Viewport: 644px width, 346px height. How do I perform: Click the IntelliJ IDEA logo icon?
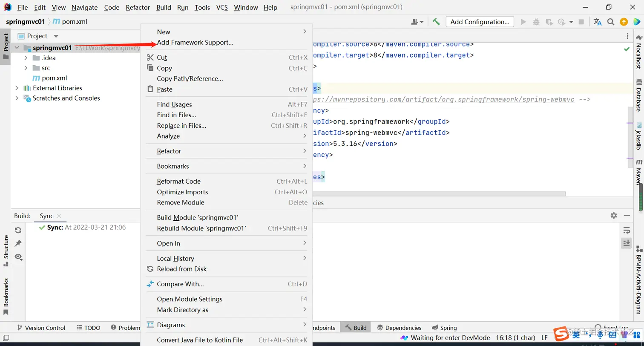pos(7,7)
